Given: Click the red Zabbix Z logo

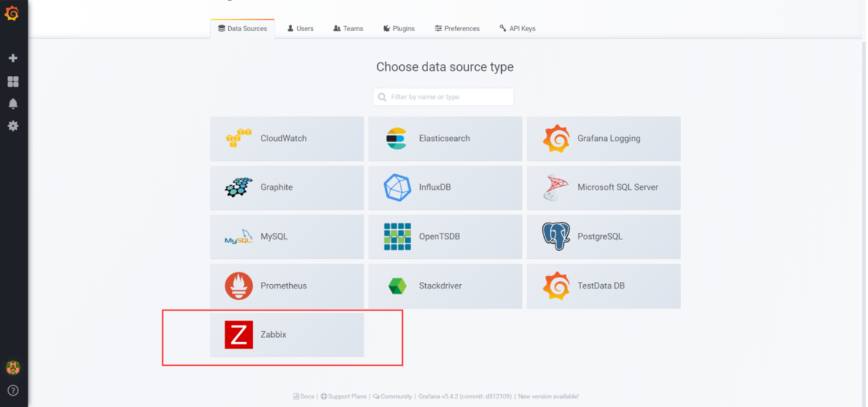Looking at the screenshot, I should tap(239, 335).
